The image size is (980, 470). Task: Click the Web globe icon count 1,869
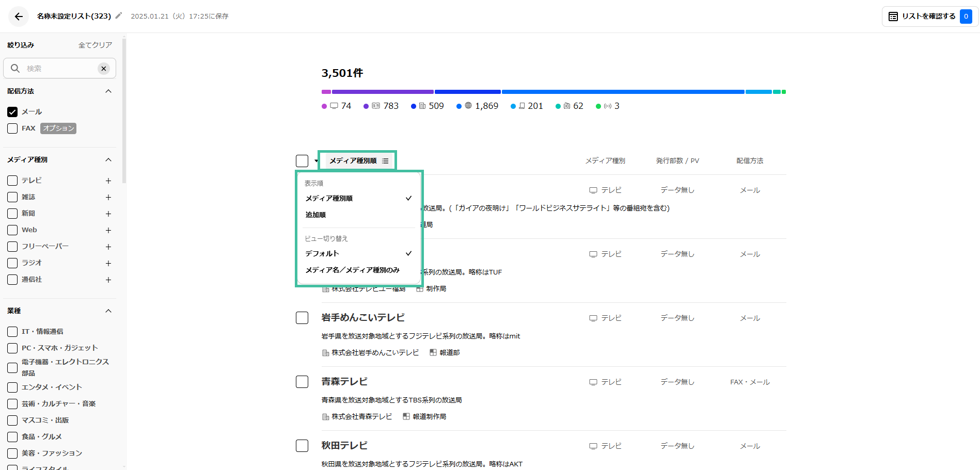point(468,105)
